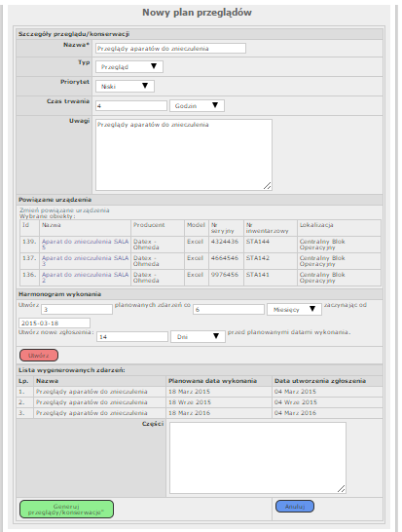The image size is (402, 532).
Task: Open the Priorytet dropdown showing Niski
Action: [x=125, y=86]
